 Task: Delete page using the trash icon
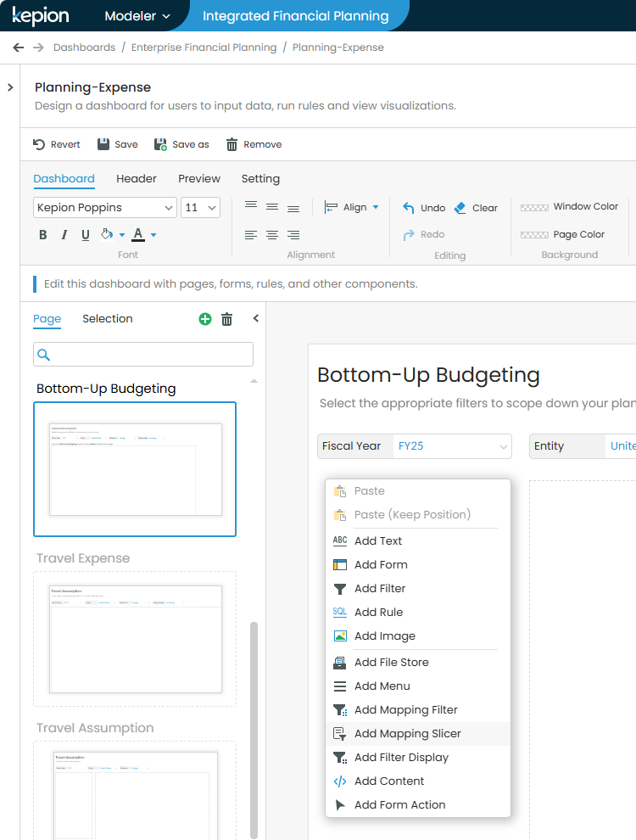pos(226,319)
